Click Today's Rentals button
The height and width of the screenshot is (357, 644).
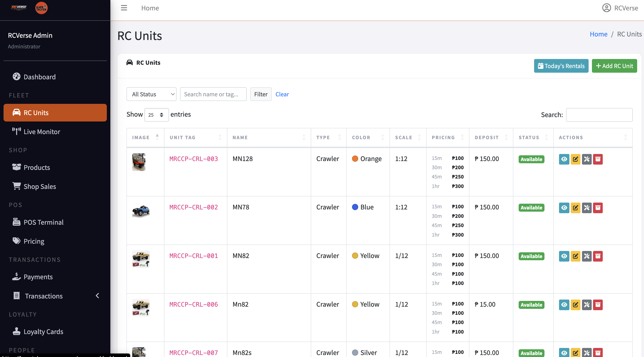click(x=561, y=66)
